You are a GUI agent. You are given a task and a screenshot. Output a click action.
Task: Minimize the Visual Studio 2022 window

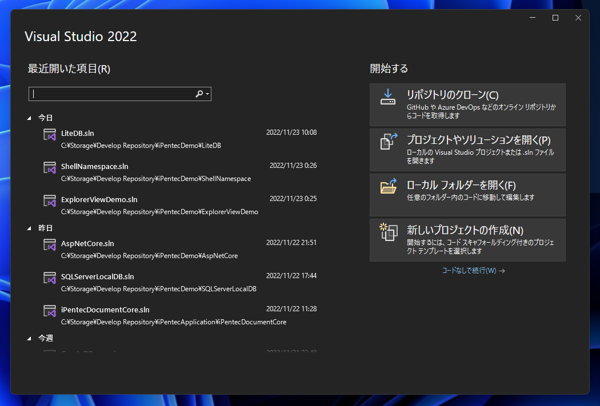(532, 18)
